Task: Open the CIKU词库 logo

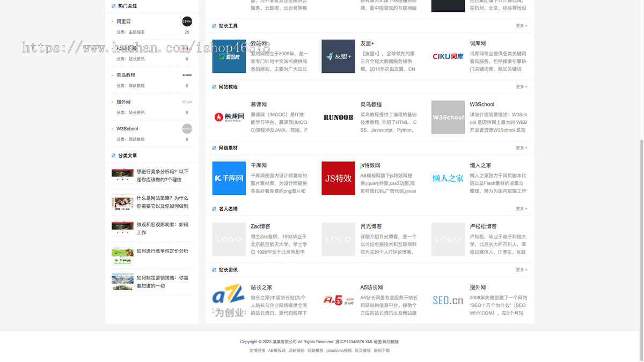Action: click(x=448, y=56)
